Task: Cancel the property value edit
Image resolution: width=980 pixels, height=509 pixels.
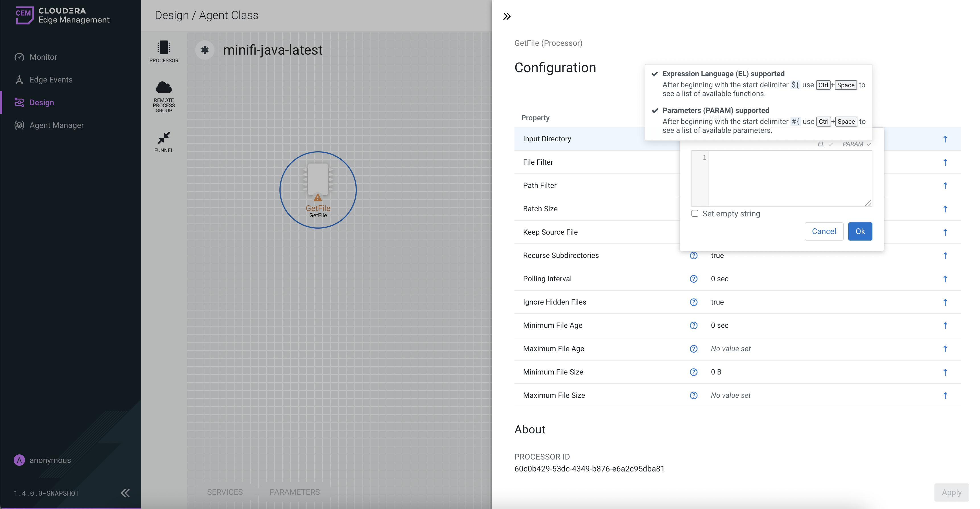Action: coord(824,231)
